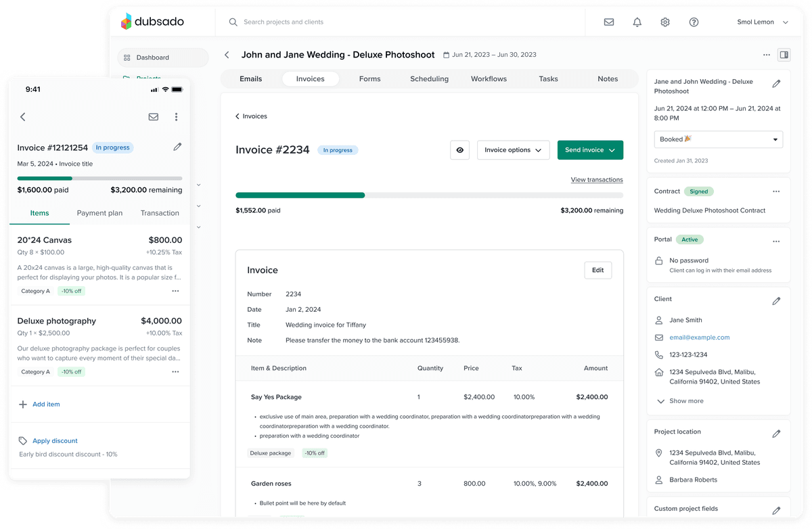Go back using arrow beside project title

point(227,55)
